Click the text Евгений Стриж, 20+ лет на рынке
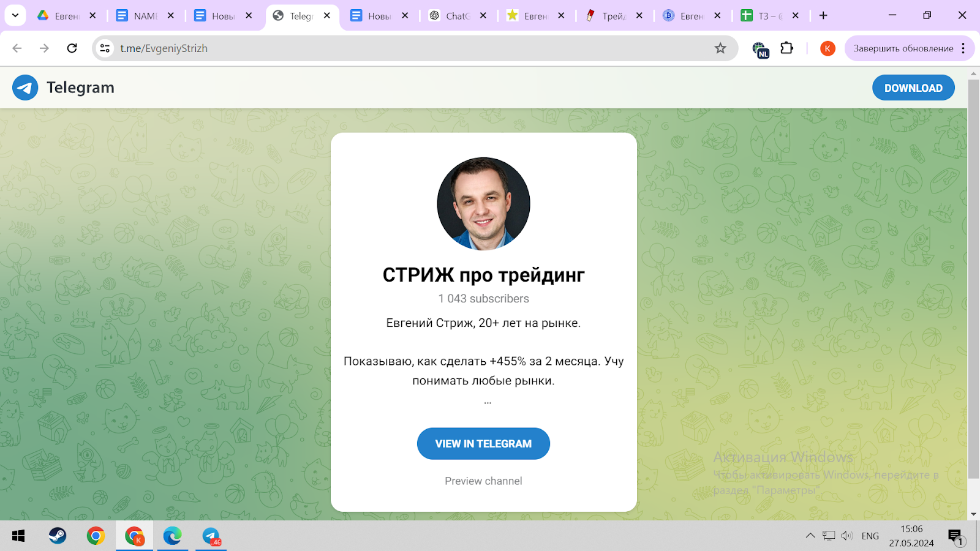Viewport: 980px width, 551px height. [x=483, y=323]
